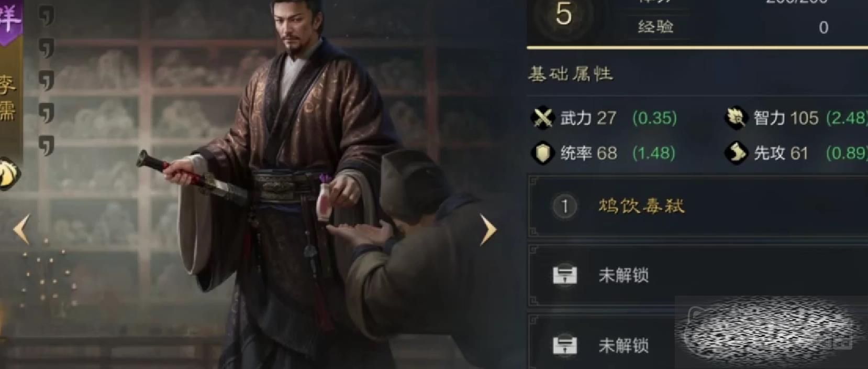The width and height of the screenshot is (868, 369).
Task: Click the first locked skill chest icon
Action: click(565, 275)
